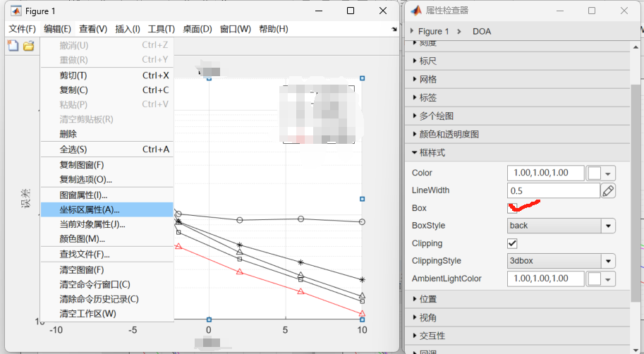Click the New Figure toolbar icon
The height and width of the screenshot is (354, 644).
coord(13,46)
